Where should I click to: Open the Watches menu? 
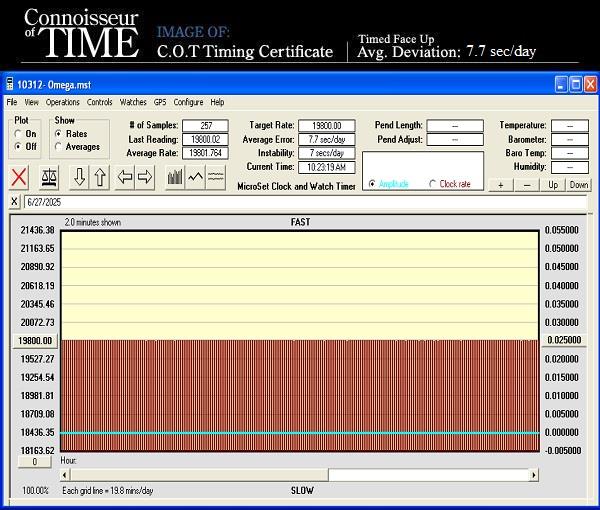tap(133, 102)
